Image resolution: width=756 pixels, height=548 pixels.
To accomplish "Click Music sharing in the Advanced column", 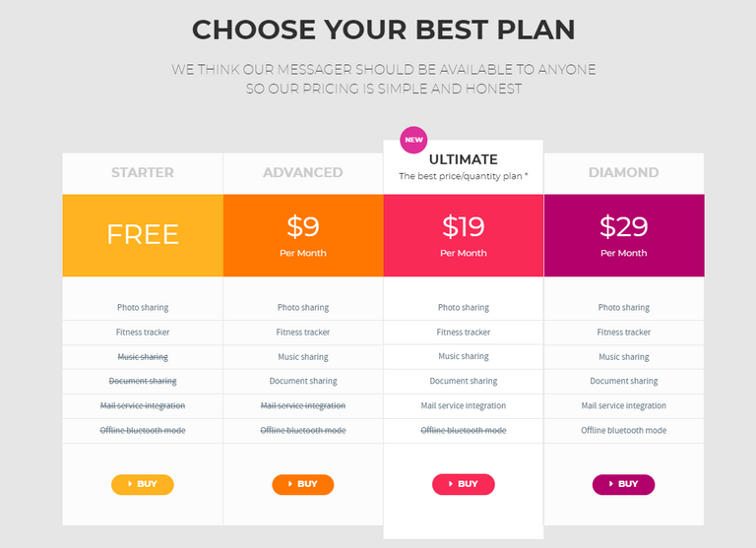I will pos(303,357).
